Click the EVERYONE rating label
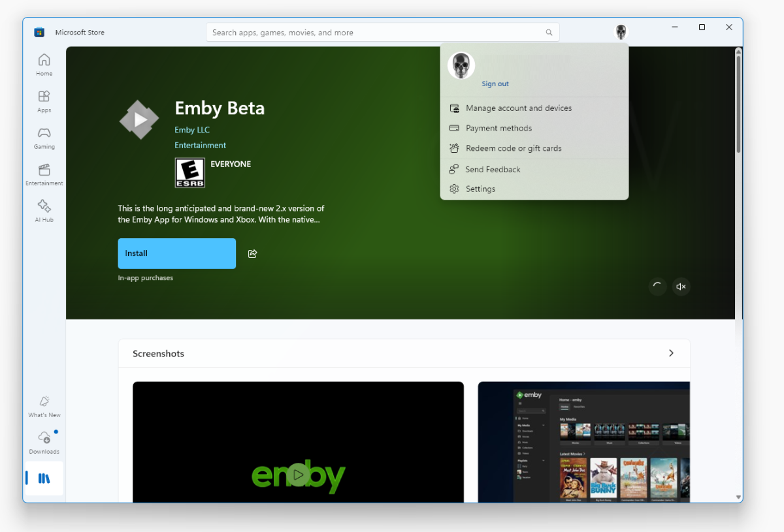 [231, 164]
